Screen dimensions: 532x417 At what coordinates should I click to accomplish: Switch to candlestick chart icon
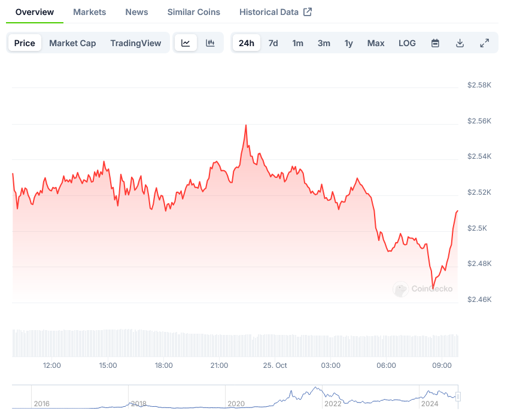tap(210, 43)
